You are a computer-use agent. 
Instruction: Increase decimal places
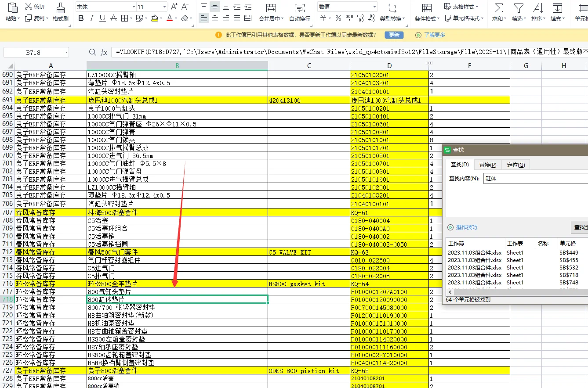(360, 18)
